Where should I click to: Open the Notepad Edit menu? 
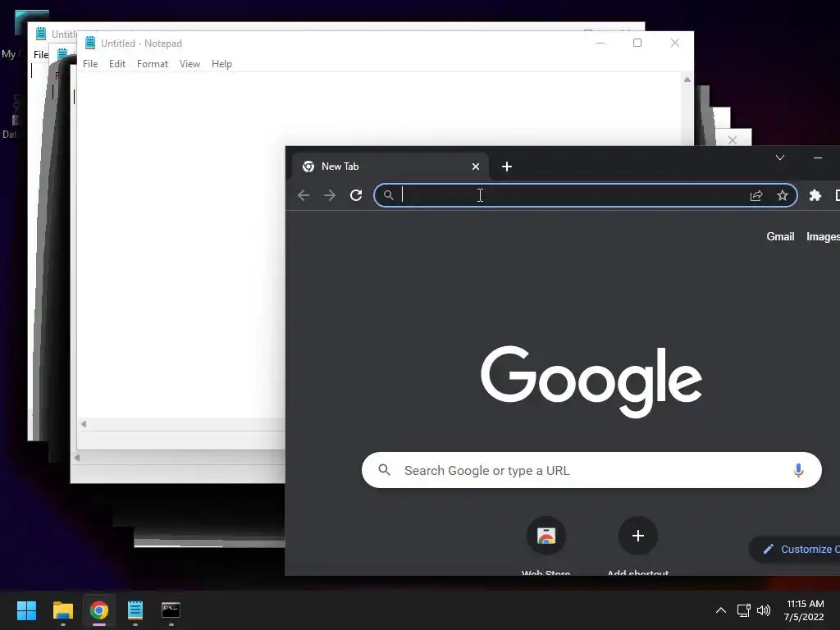pyautogui.click(x=116, y=64)
